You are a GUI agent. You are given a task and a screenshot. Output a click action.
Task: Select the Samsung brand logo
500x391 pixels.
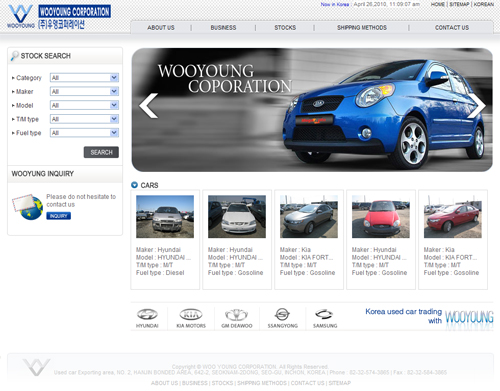point(325,318)
